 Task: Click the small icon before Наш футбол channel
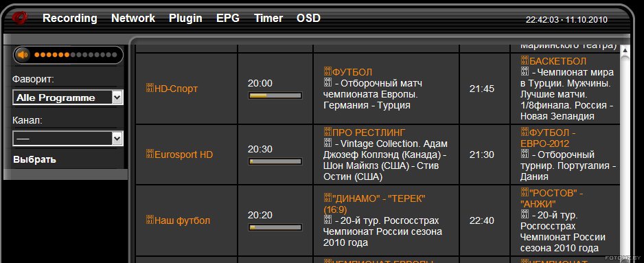point(150,220)
